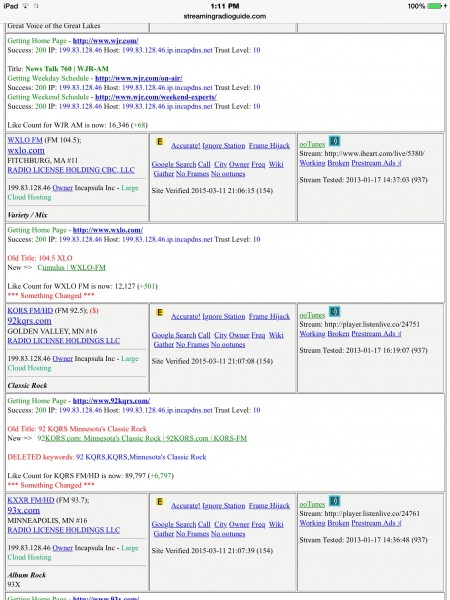This screenshot has height=600, width=450.
Task: Play the KQRS stream speaker icon
Action: (334, 312)
